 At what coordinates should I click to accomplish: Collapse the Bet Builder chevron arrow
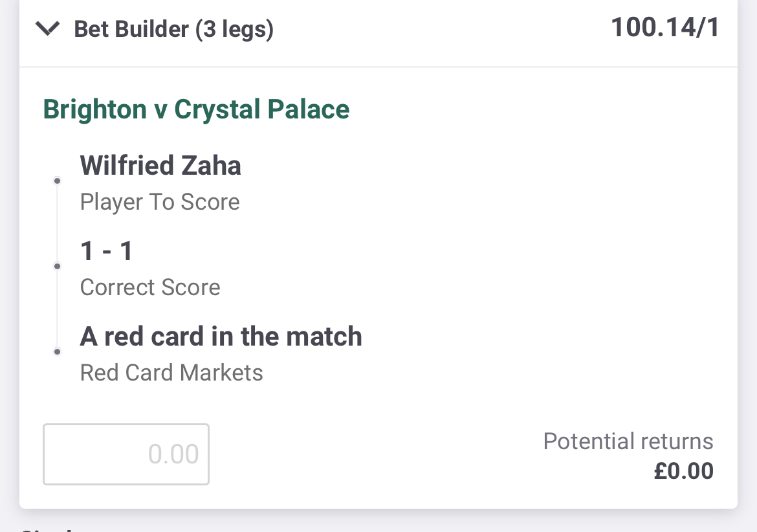click(47, 28)
